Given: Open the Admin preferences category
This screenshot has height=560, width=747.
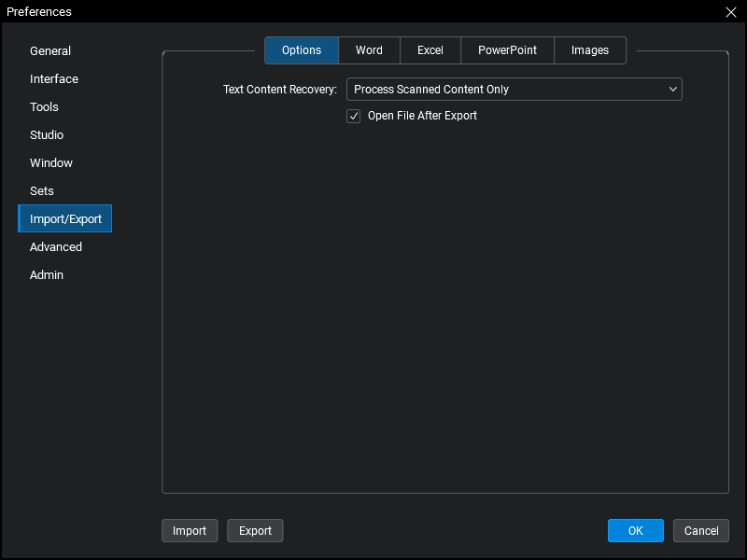Looking at the screenshot, I should point(47,275).
